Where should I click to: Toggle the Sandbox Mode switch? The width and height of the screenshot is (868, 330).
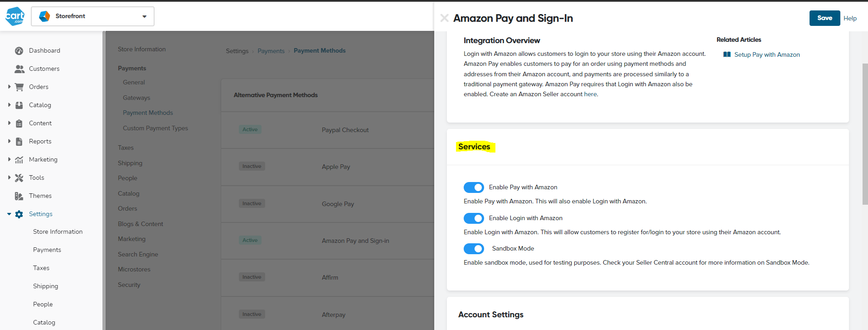point(474,249)
